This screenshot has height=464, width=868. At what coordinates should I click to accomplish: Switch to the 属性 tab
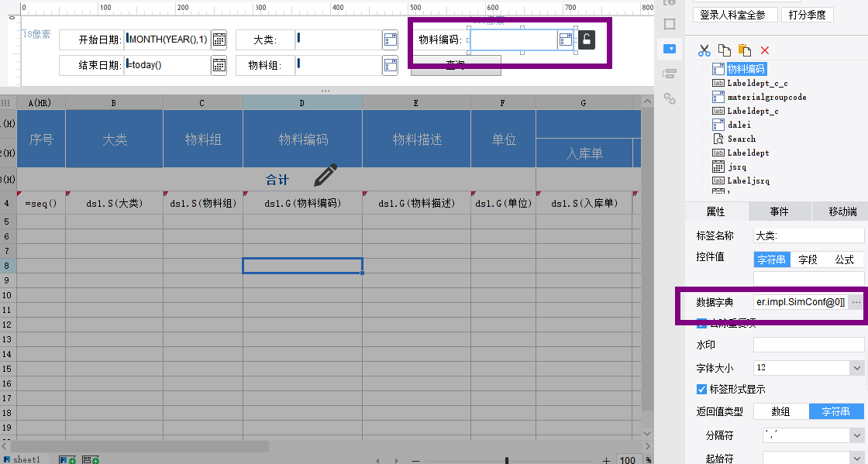716,211
